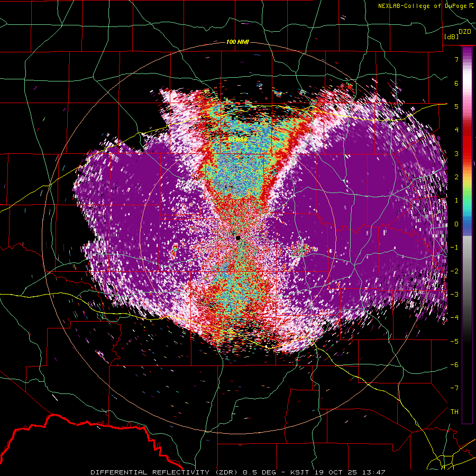Click the 4 value on color scale
Image resolution: width=476 pixels, height=476 pixels.
456,130
